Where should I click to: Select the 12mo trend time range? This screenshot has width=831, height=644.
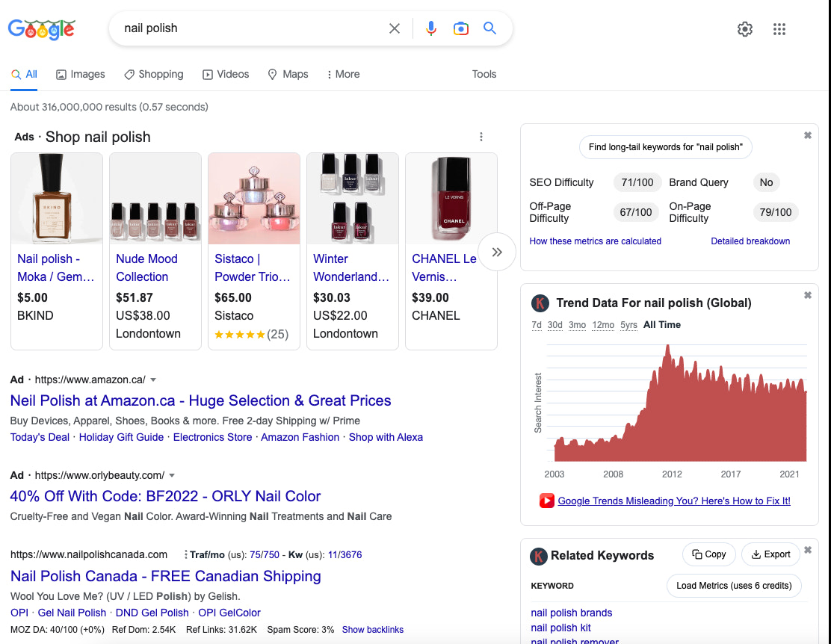click(x=602, y=325)
